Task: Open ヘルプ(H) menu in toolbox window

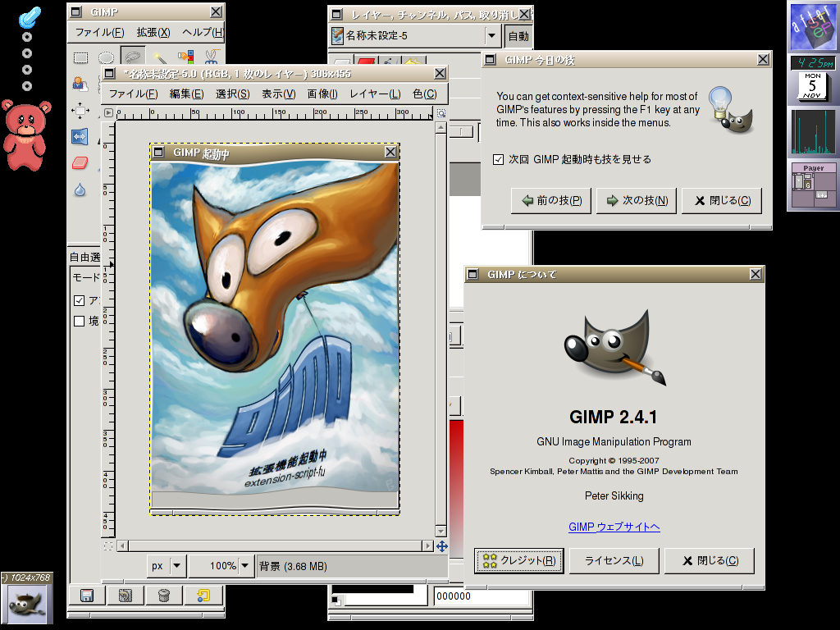Action: [202, 32]
